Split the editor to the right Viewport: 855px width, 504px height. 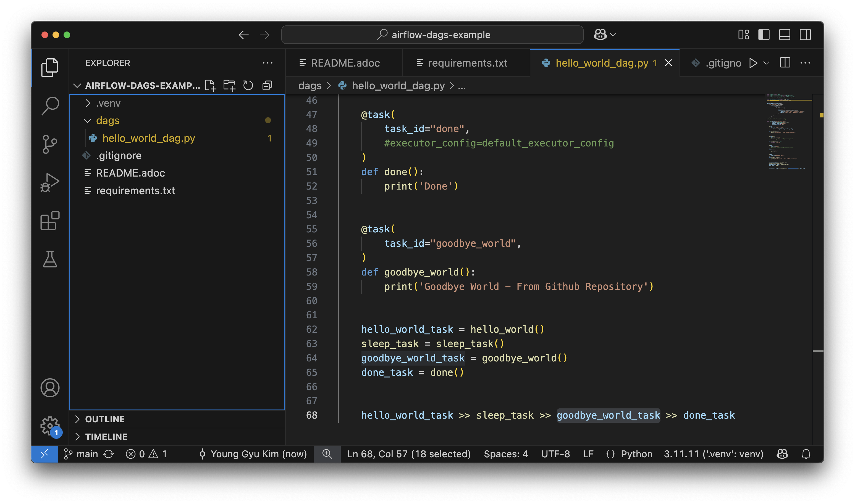pos(785,63)
